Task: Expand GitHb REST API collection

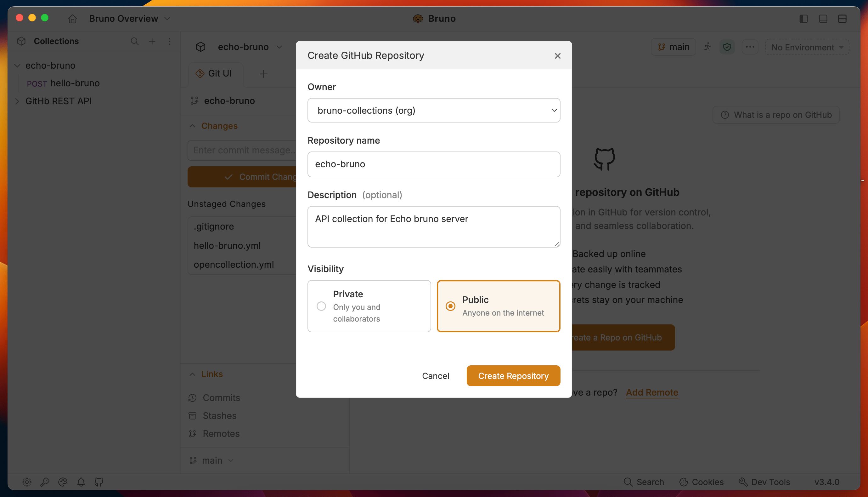Action: coord(17,101)
